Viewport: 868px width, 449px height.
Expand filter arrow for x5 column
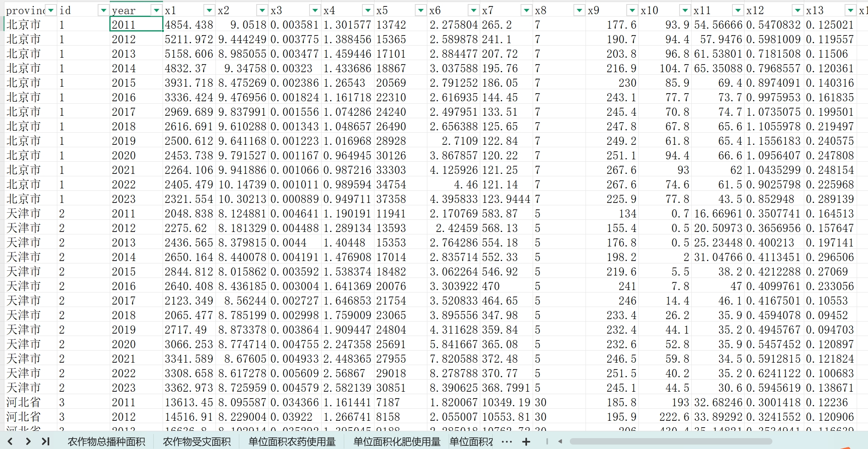(420, 10)
